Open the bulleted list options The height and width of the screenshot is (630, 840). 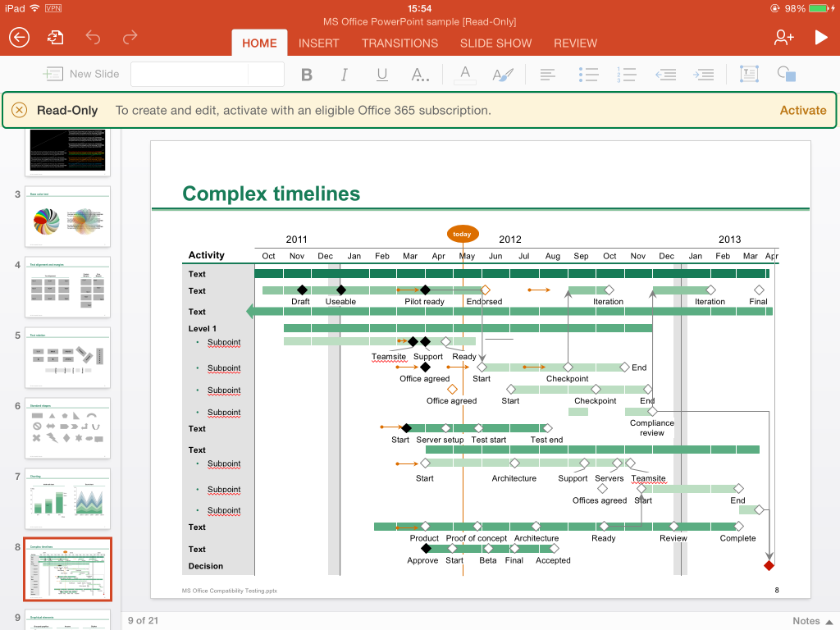point(588,75)
